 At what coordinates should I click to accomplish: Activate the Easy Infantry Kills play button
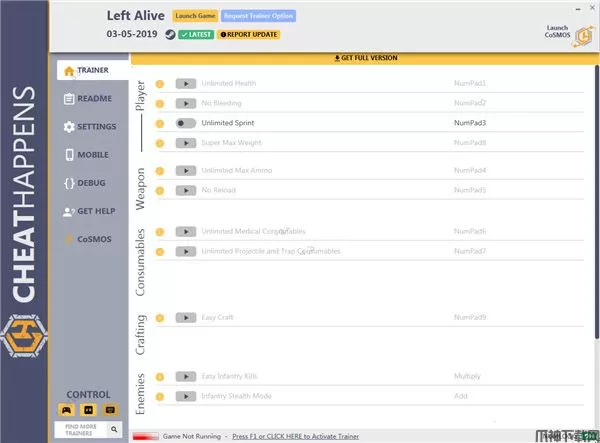[x=186, y=376]
